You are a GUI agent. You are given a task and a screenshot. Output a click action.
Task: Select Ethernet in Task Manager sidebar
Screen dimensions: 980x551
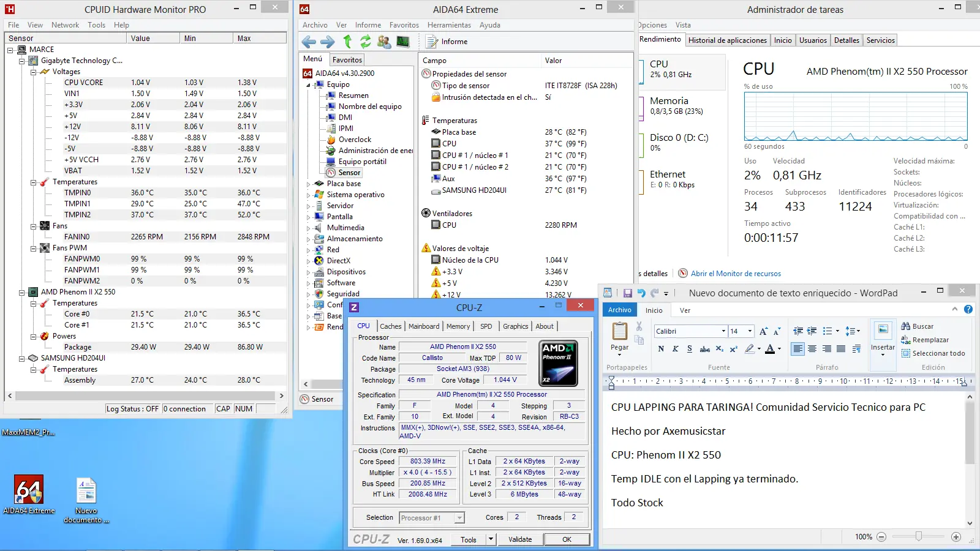click(x=682, y=179)
